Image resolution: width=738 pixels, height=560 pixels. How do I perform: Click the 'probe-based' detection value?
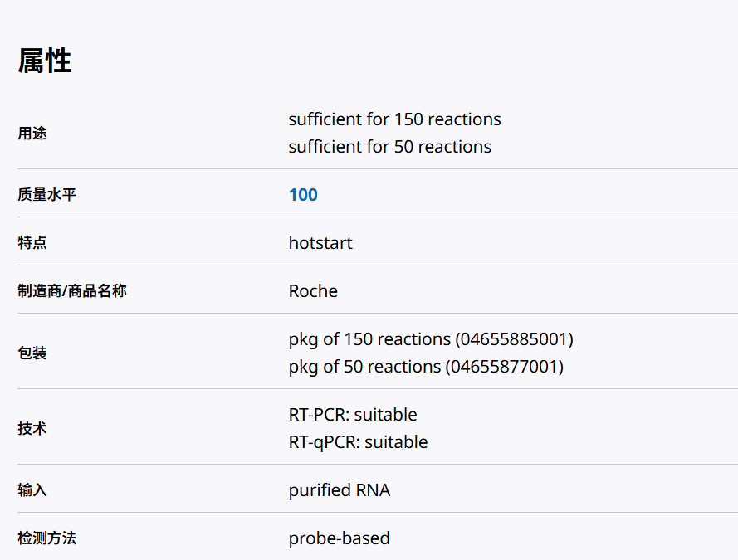(339, 538)
